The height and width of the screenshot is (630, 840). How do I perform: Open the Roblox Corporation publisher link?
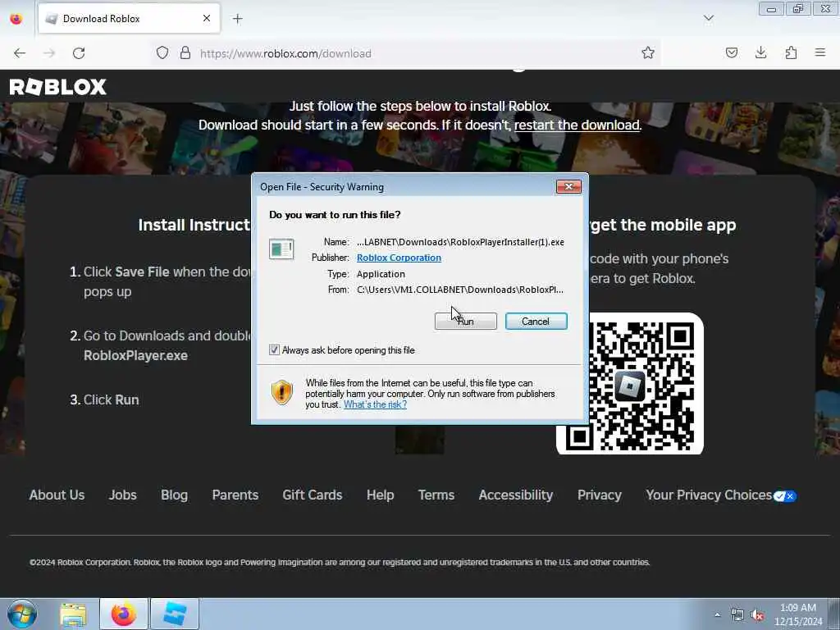(x=399, y=258)
